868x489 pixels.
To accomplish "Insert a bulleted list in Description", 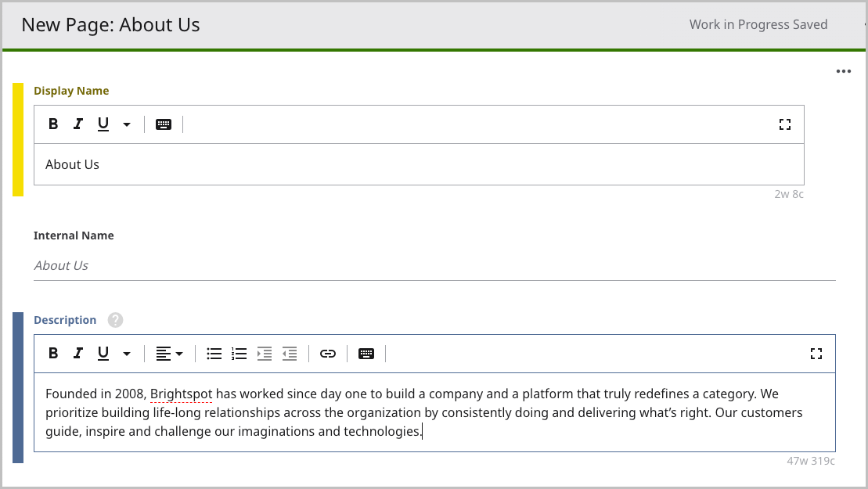I will tap(214, 354).
